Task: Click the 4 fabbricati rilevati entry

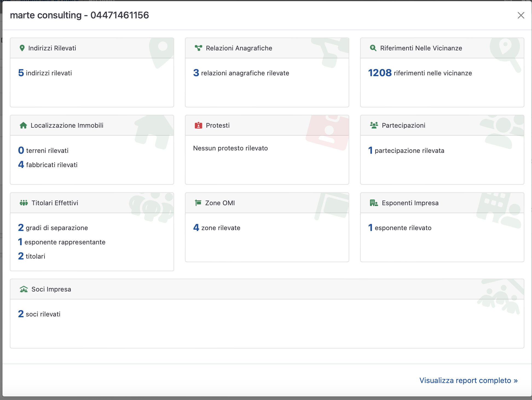Action: click(x=48, y=165)
